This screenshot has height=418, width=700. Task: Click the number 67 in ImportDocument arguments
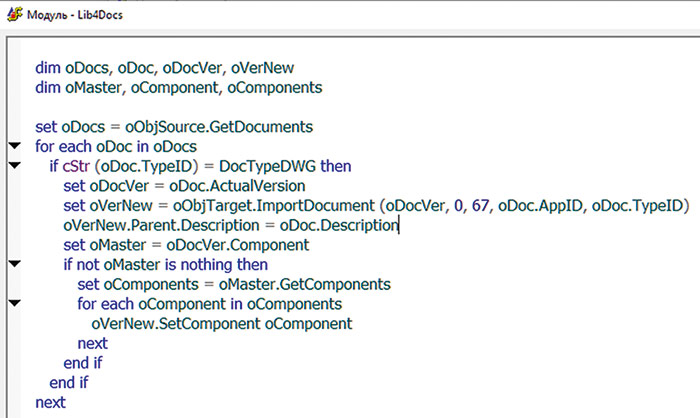(x=480, y=205)
